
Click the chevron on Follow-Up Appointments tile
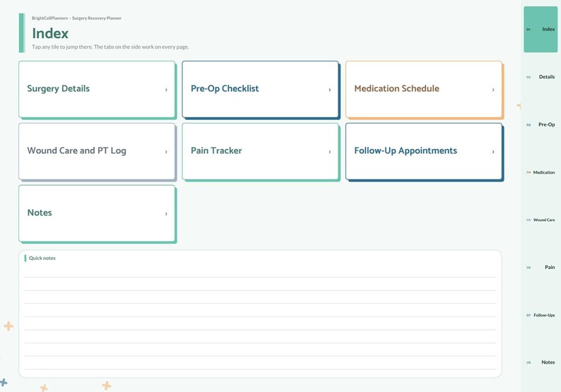pos(493,152)
